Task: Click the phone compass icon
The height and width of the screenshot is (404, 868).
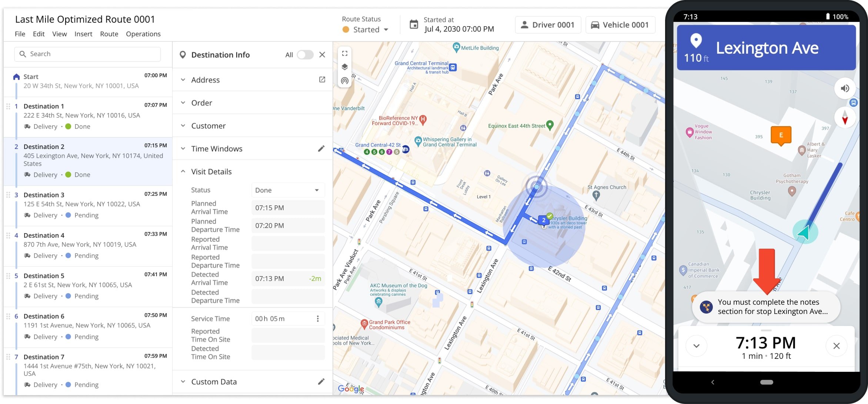Action: tap(845, 117)
